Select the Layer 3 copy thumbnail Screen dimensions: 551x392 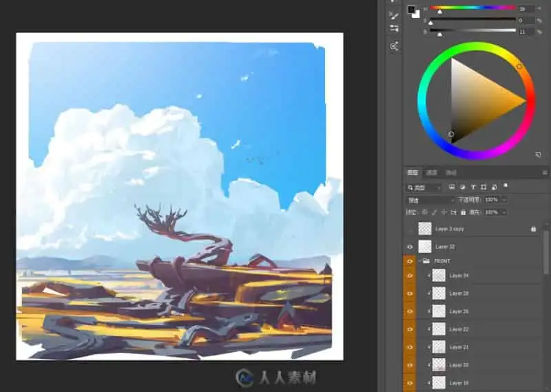click(x=425, y=229)
